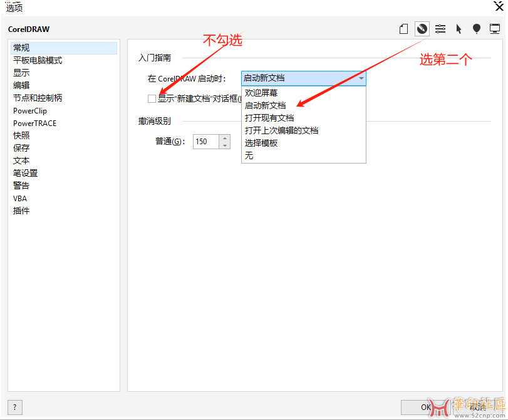Choose 无 from the startup list
The image size is (508, 420).
[304, 155]
